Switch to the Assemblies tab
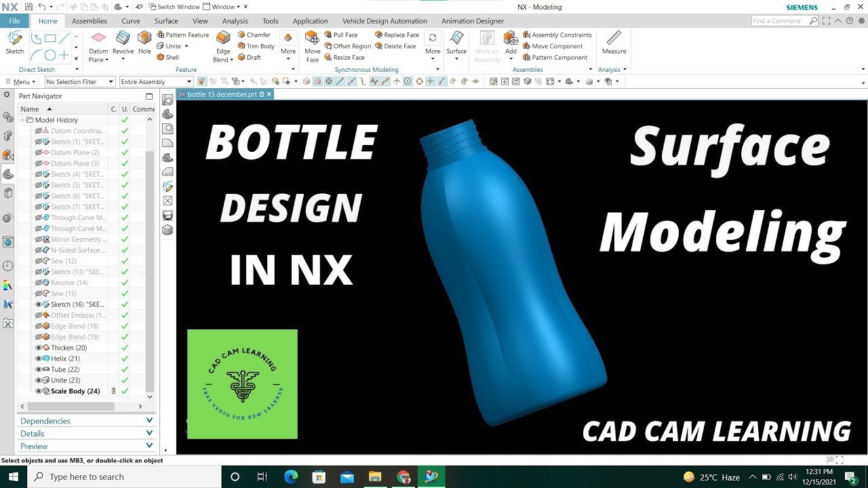868x488 pixels. click(x=90, y=21)
